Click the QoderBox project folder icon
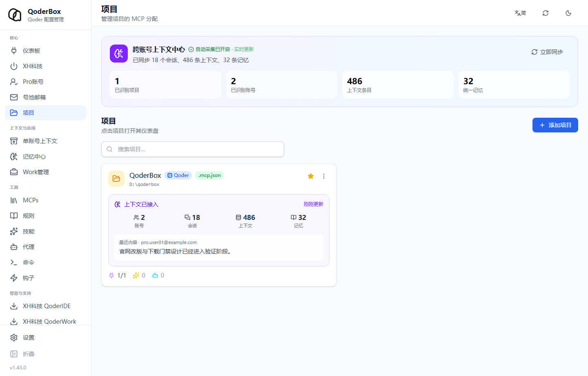The height and width of the screenshot is (376, 588). 116,179
